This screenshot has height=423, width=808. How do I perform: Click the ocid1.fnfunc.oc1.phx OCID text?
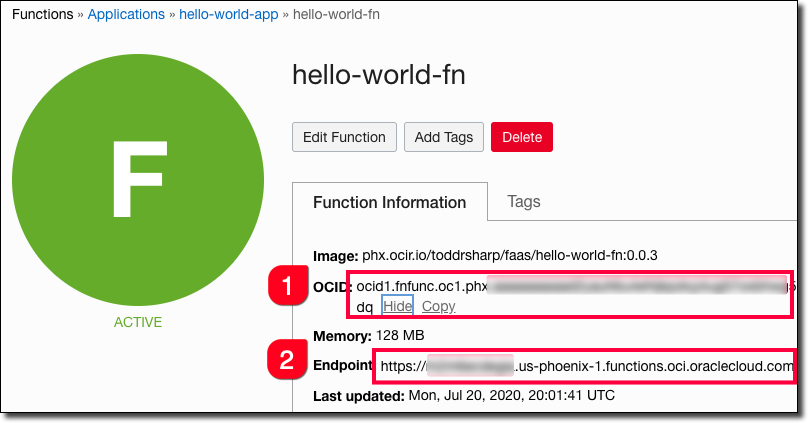pyautogui.click(x=422, y=287)
